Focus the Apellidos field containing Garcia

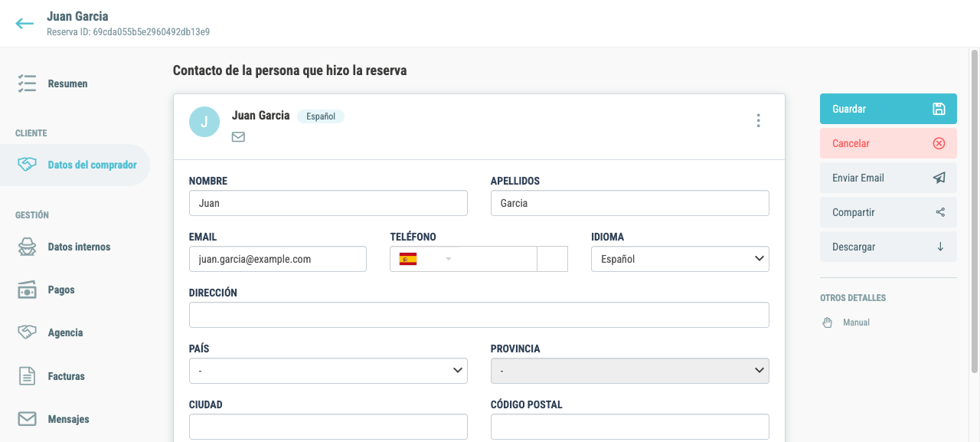pos(629,203)
